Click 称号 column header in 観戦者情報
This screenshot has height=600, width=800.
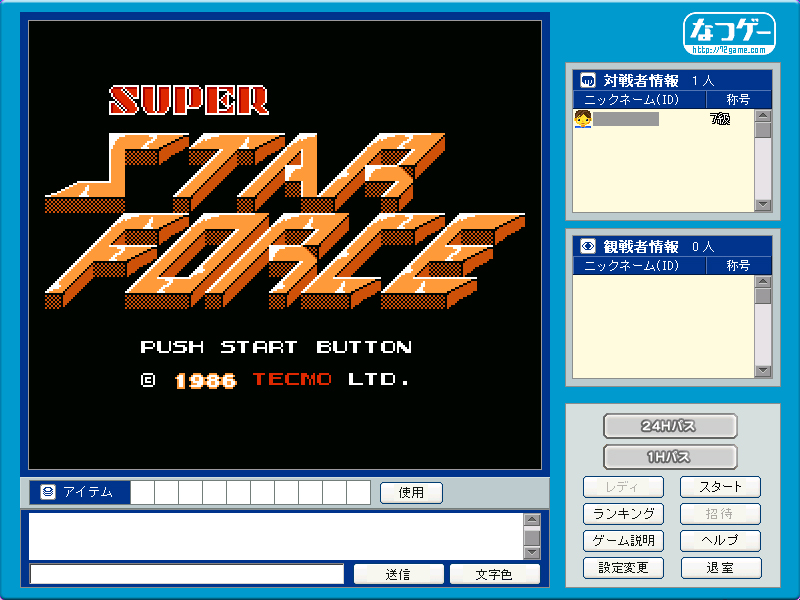coord(739,266)
